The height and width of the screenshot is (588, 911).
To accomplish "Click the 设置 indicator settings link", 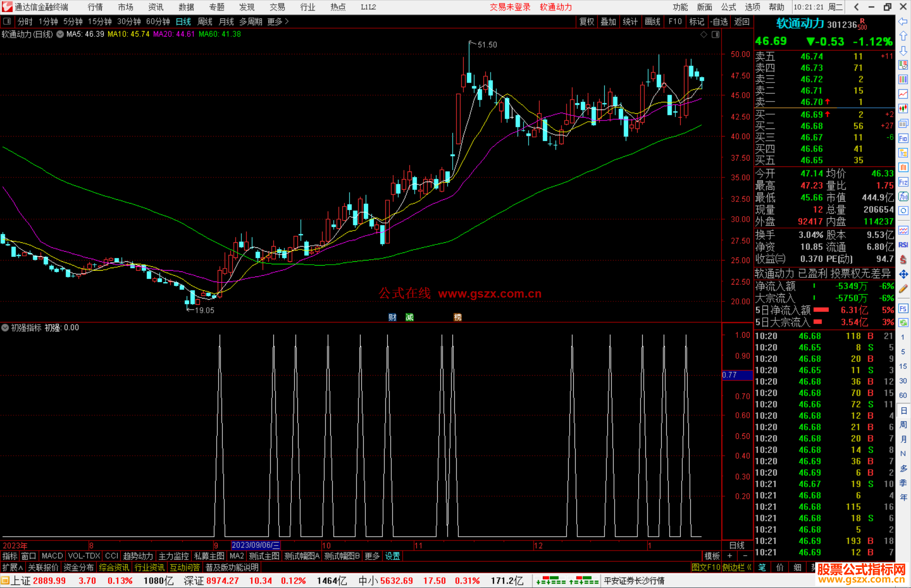I will click(392, 556).
